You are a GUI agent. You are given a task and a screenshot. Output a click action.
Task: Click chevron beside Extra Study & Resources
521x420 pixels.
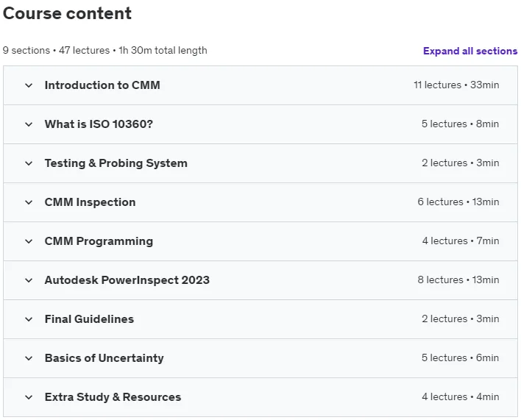coord(29,397)
